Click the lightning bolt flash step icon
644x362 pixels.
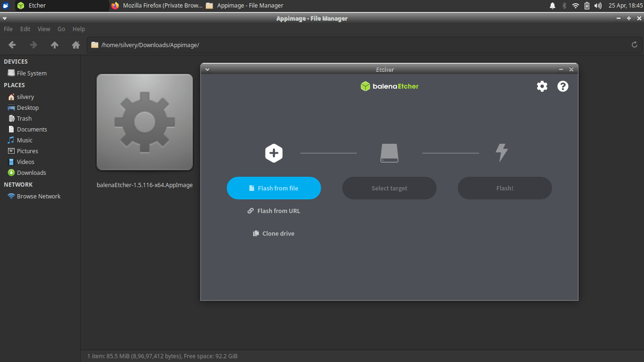[502, 153]
